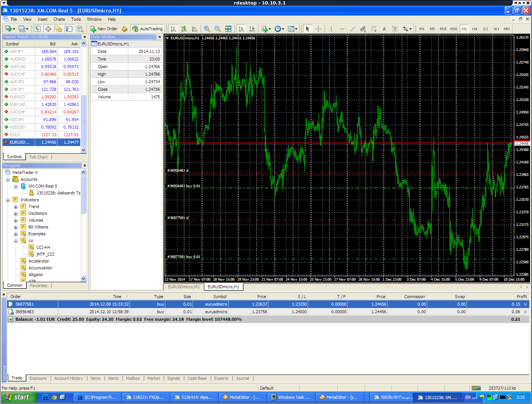This screenshot has height=404, width=532.
Task: Select the cursor arrow tool
Action: tap(307, 29)
